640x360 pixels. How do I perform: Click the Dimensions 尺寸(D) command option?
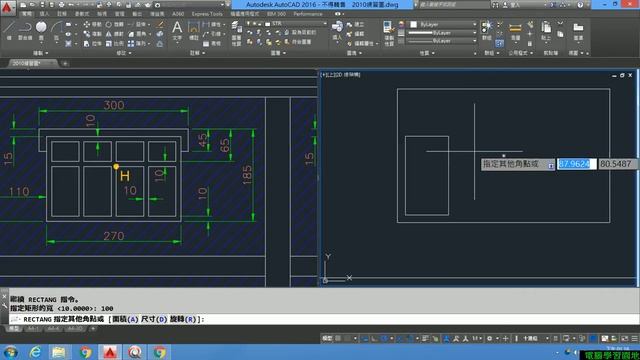point(154,319)
